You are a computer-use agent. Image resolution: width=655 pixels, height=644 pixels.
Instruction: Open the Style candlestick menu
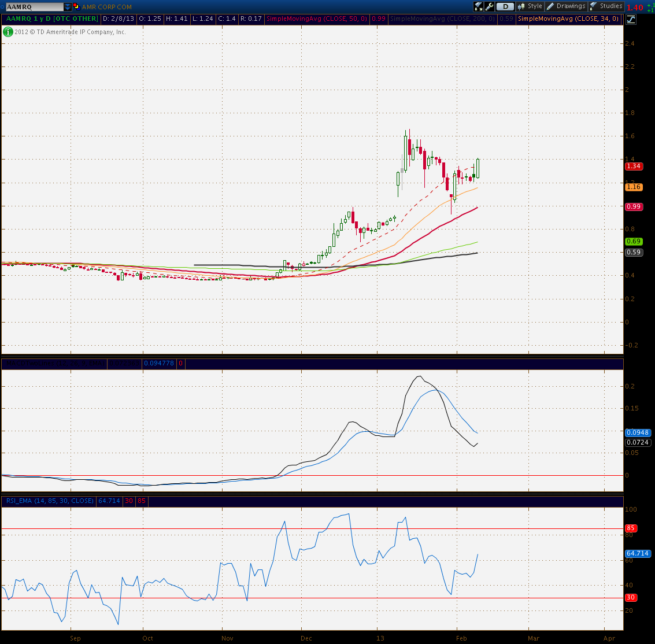coord(530,6)
